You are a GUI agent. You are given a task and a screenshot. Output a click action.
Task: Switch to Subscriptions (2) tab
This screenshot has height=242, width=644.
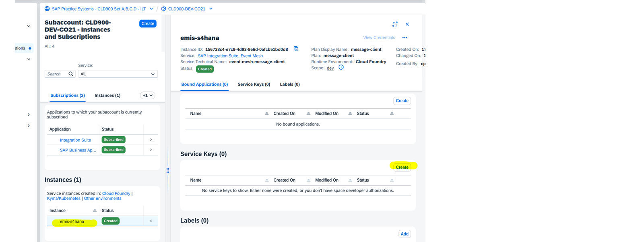(x=68, y=95)
